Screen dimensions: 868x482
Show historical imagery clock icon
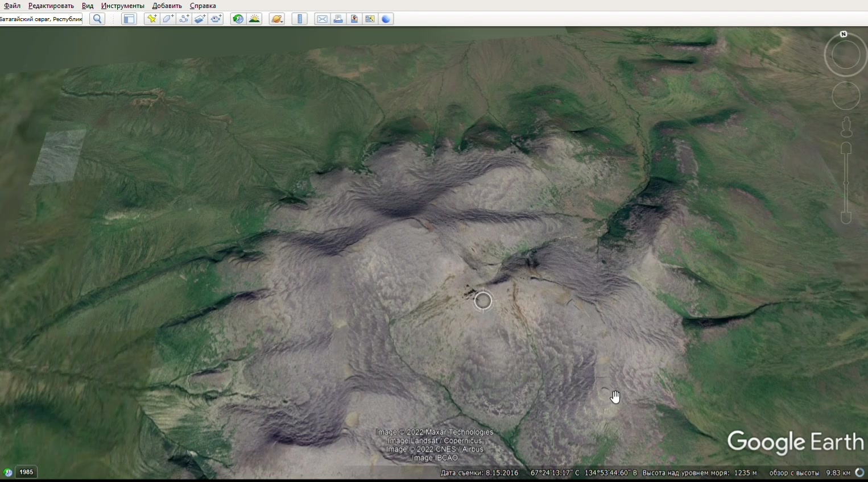coord(238,19)
